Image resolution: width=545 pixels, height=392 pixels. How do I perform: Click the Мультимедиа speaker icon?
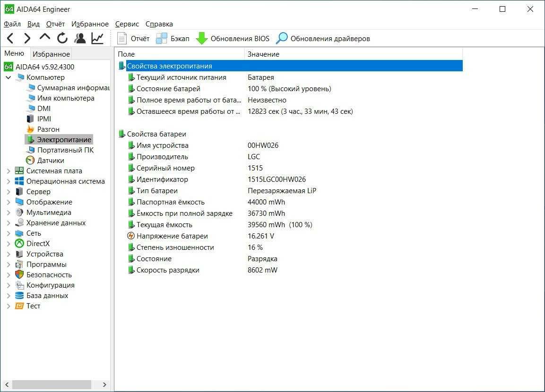click(19, 212)
